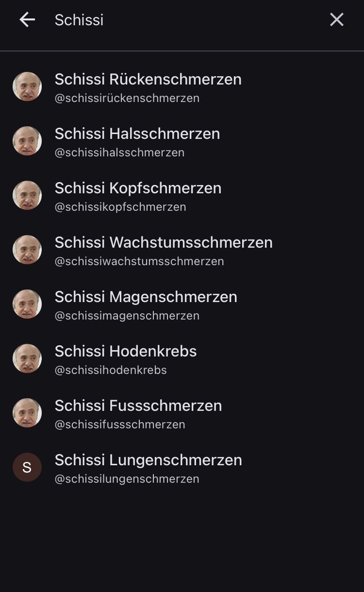The height and width of the screenshot is (592, 364).
Task: Open the @schissirückenschmerzen handle
Action: coord(127,98)
